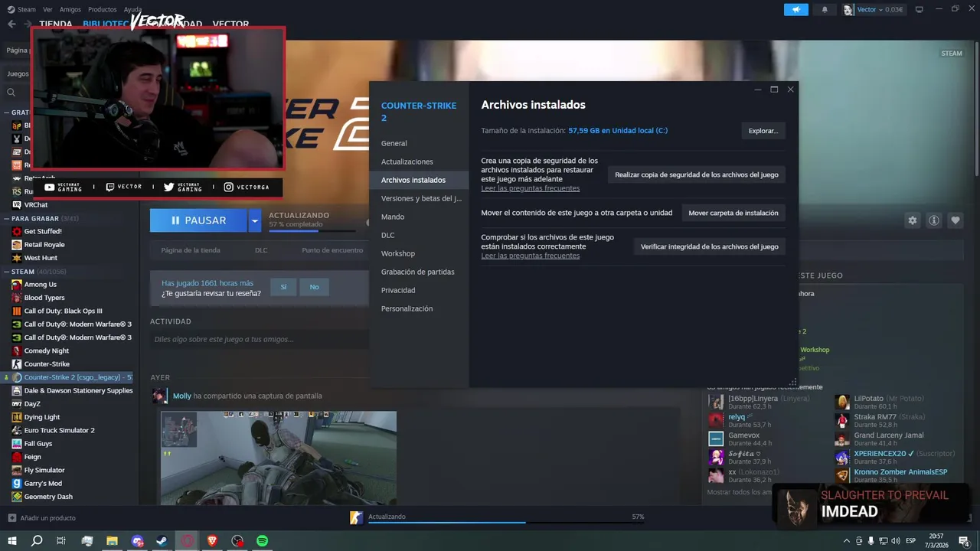
Task: Collapse the PARA GRABAR category
Action: point(7,218)
